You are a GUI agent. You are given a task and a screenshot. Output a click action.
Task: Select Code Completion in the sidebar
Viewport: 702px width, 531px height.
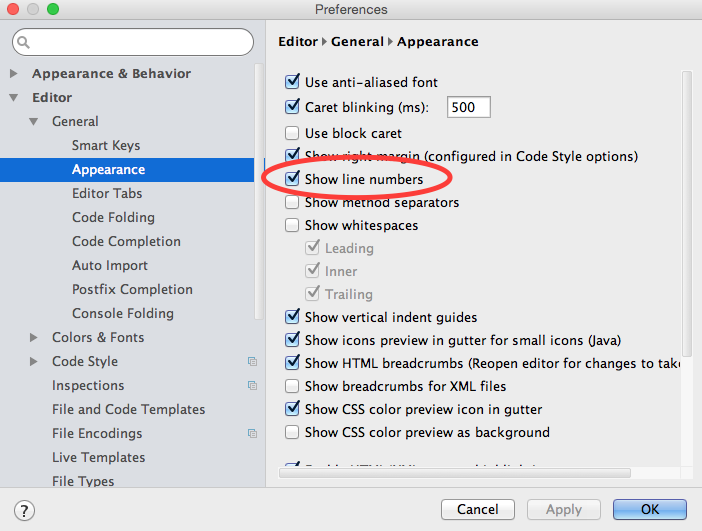point(126,241)
